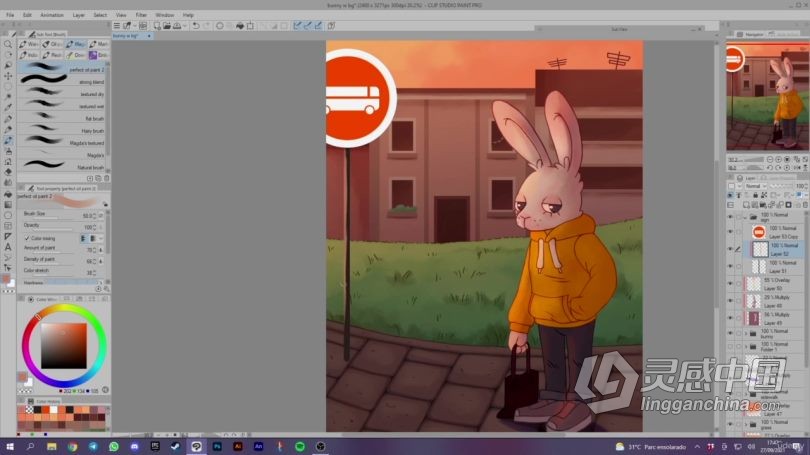Open Spotify from the taskbar
Screen dimensions: 810x455
pyautogui.click(x=300, y=446)
